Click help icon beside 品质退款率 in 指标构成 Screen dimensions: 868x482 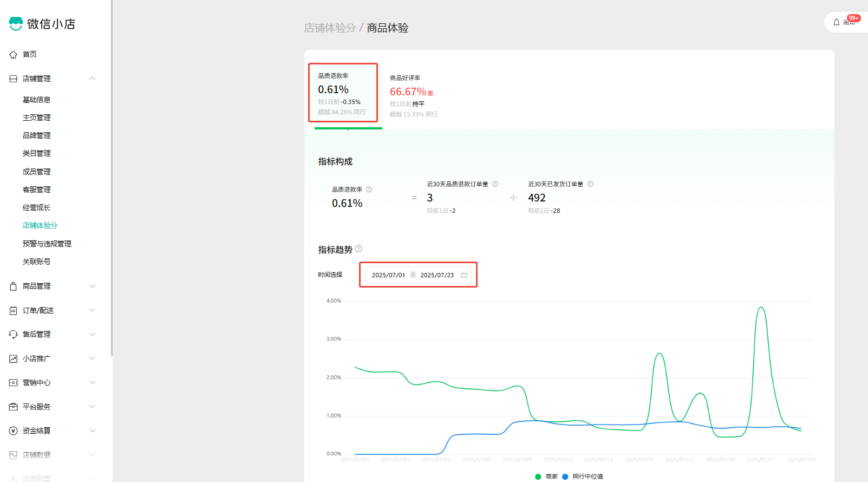pyautogui.click(x=369, y=190)
